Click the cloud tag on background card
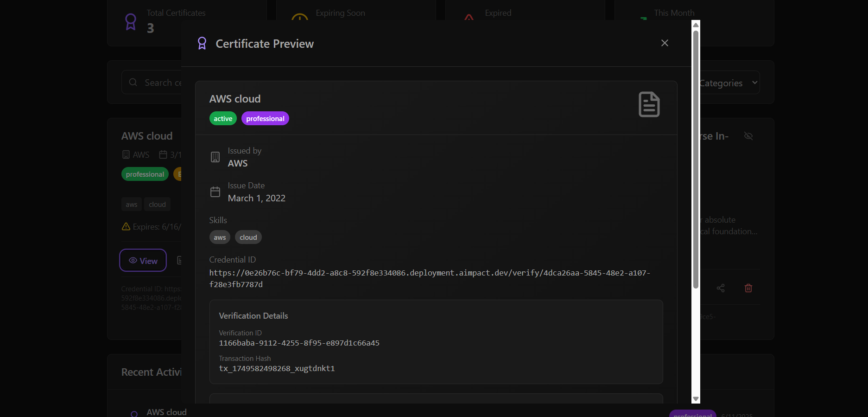 (157, 205)
